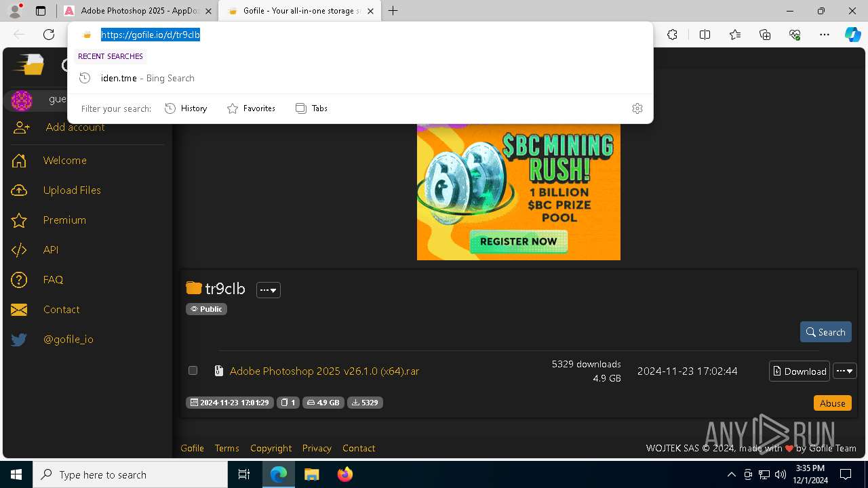Open Microsoft Edge from the taskbar
This screenshot has height=488, width=868.
(279, 474)
